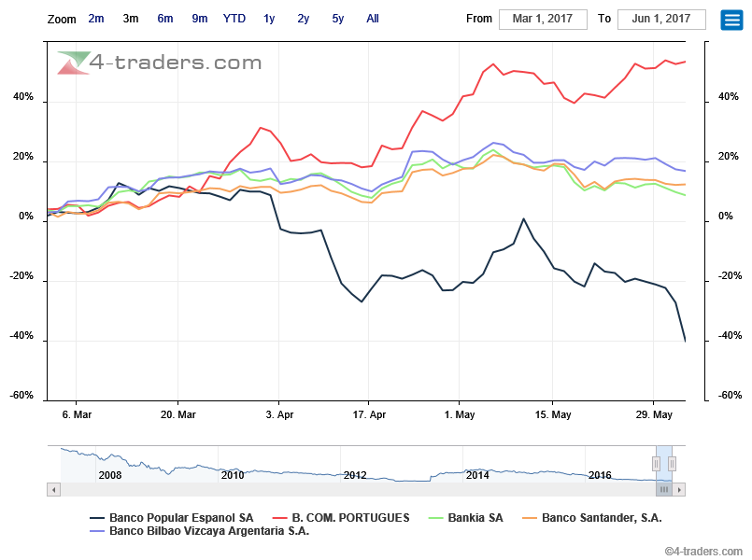Jump to 2014 in the navigator timeline
Screen dimensions: 752x560
[477, 475]
